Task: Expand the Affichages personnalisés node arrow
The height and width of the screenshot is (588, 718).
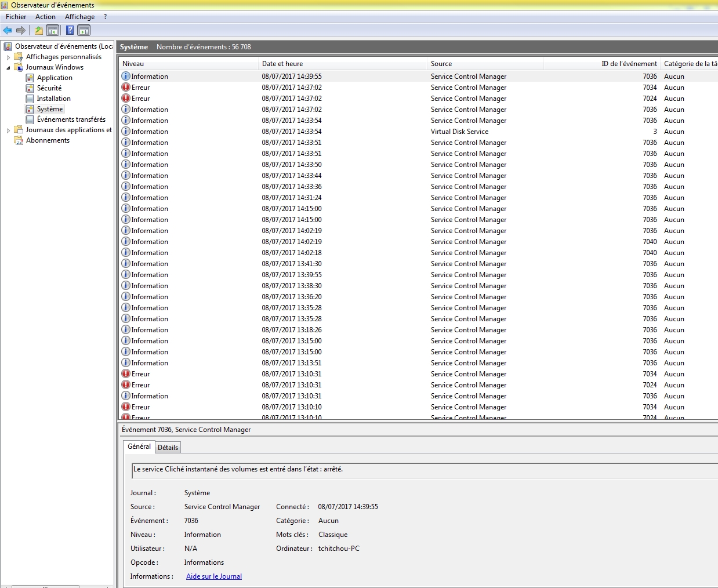Action: (8, 57)
